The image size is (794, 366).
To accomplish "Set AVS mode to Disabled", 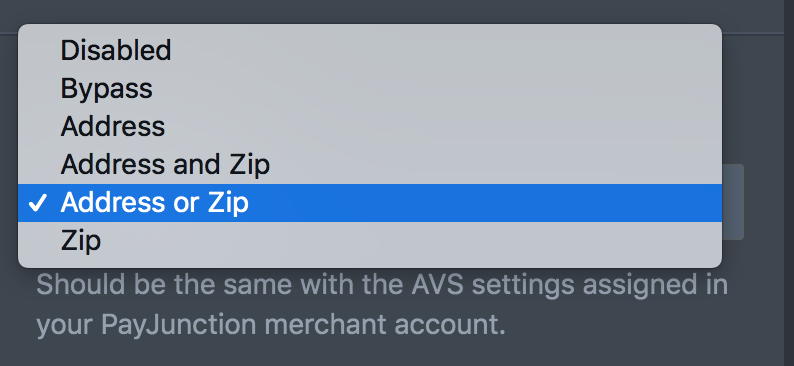I will pyautogui.click(x=370, y=50).
